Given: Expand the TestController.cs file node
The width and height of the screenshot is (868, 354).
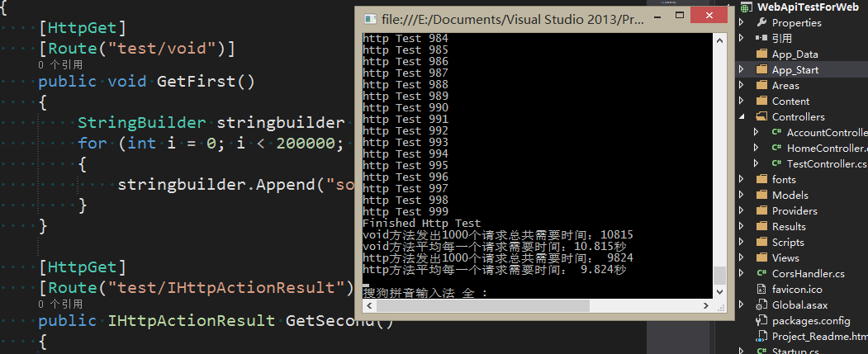Looking at the screenshot, I should (757, 163).
